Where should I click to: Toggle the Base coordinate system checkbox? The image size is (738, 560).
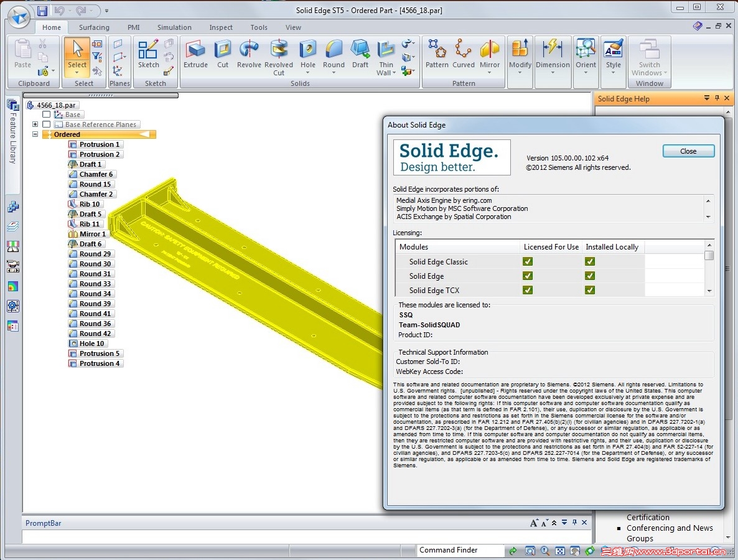tap(46, 114)
